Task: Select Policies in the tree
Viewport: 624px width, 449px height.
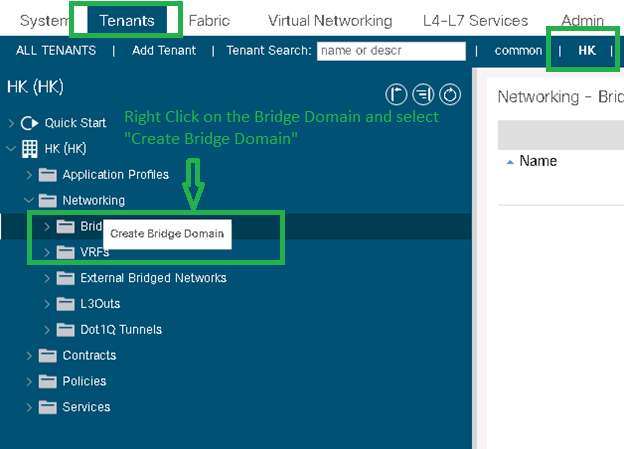Action: tap(84, 381)
